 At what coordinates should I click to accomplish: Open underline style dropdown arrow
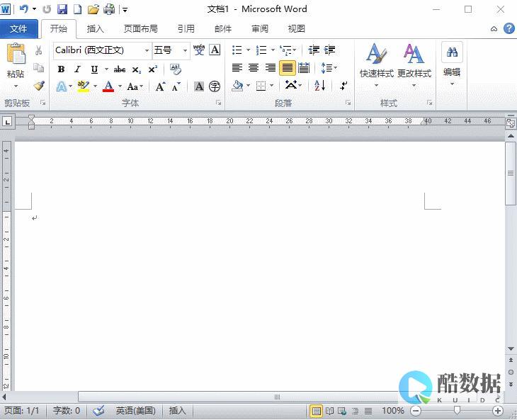coord(106,69)
